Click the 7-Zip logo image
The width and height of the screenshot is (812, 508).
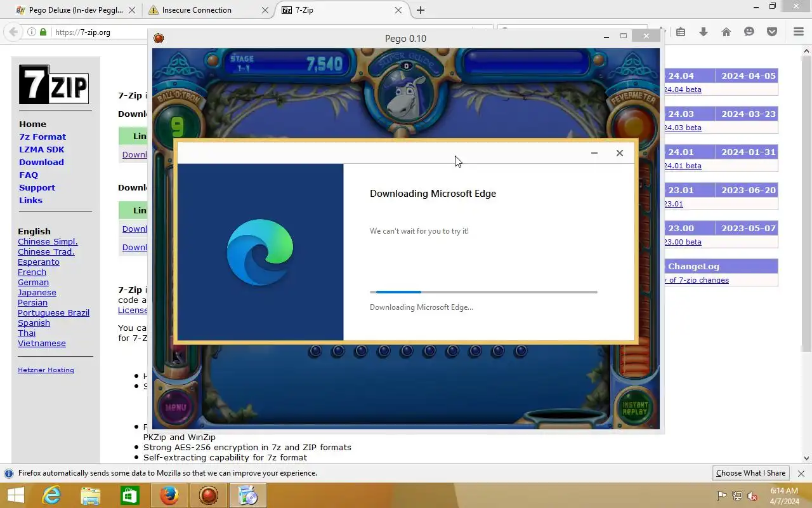click(x=53, y=84)
